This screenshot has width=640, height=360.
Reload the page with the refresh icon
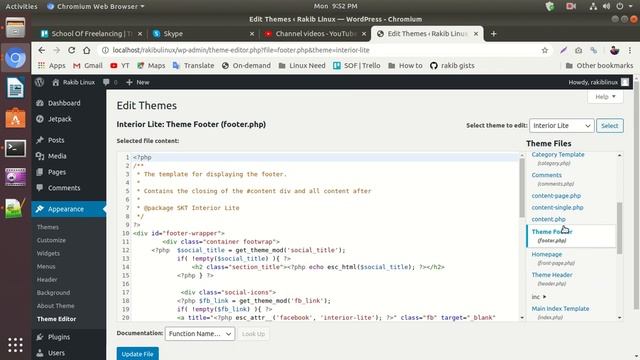pos(71,50)
